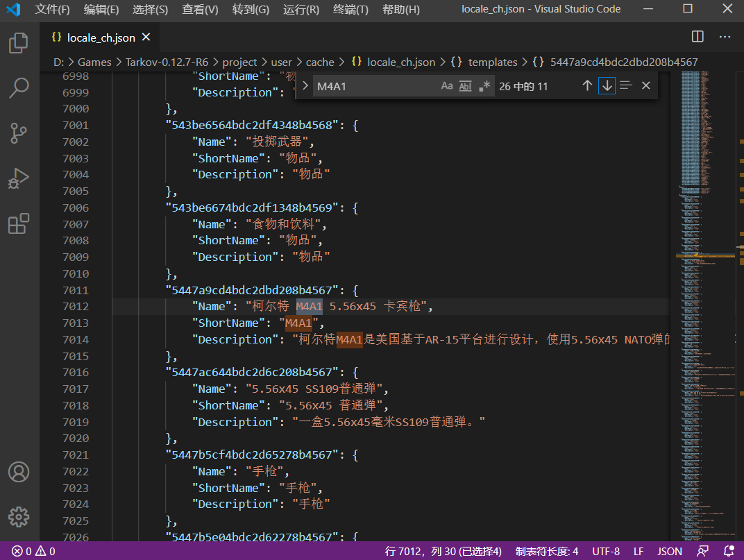Click the Visual Studio Code logo icon

[x=13, y=10]
